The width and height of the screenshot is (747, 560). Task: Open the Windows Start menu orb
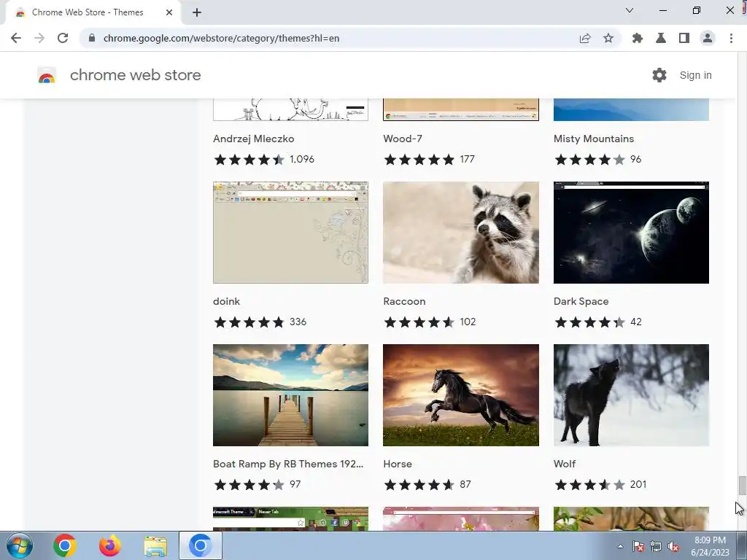tap(20, 545)
